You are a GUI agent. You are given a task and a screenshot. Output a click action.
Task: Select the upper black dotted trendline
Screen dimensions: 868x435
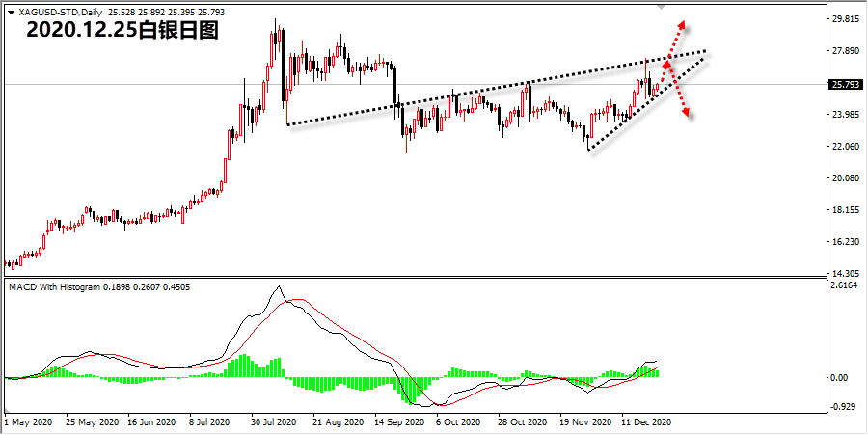coord(496,89)
